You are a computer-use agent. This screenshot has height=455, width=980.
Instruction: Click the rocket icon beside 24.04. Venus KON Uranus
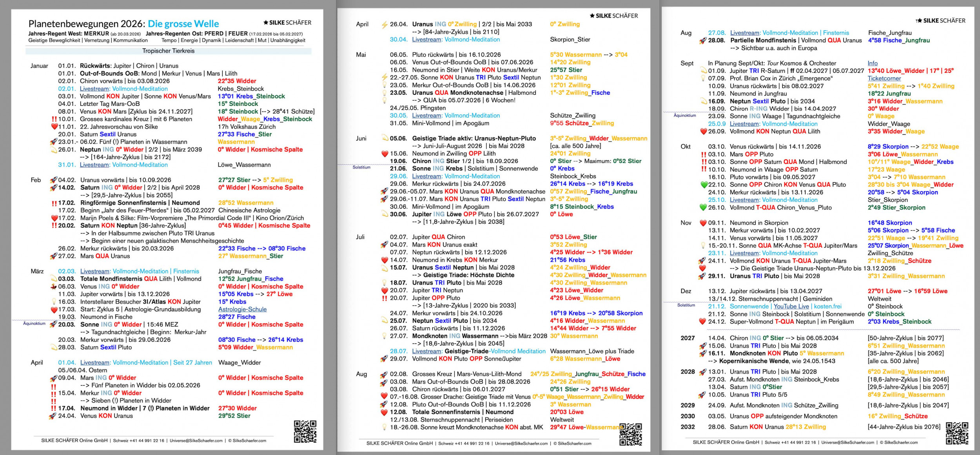53,416
